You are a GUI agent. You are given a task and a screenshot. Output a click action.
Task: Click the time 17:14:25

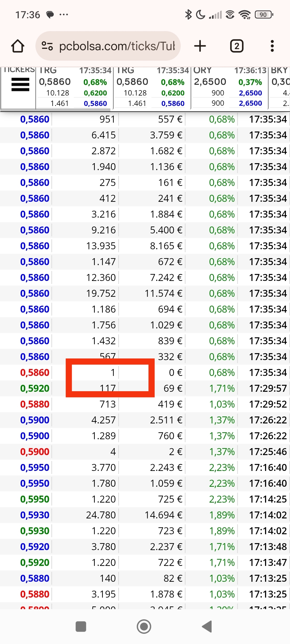coord(268,499)
